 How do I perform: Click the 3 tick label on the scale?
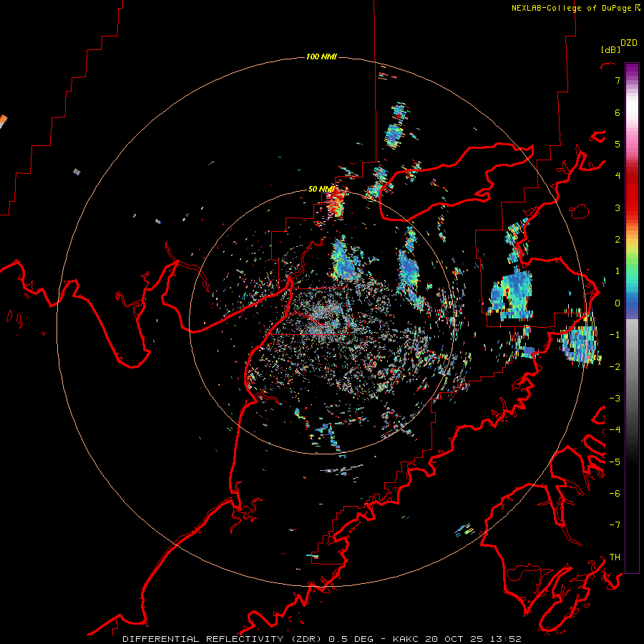618,208
